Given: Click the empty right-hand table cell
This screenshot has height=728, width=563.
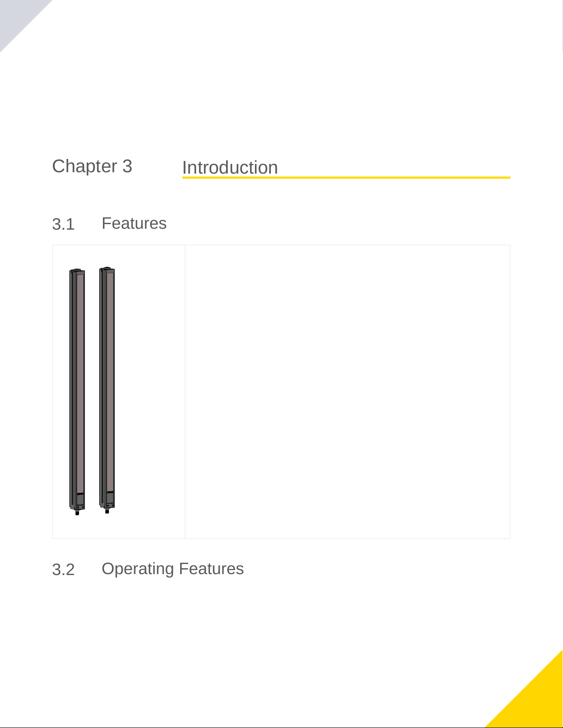Looking at the screenshot, I should [347, 392].
